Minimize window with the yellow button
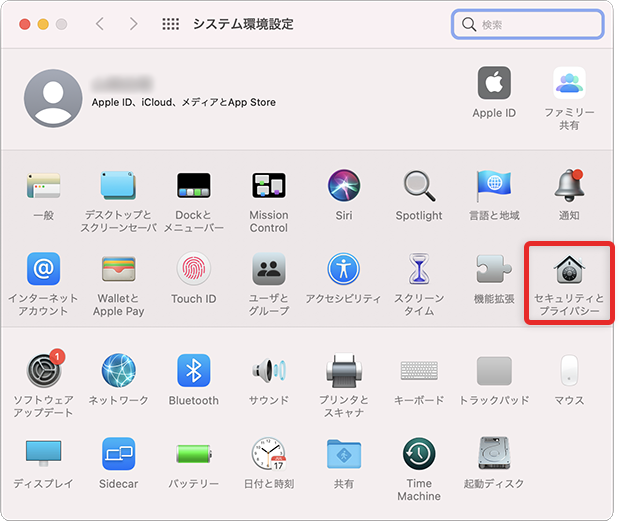This screenshot has width=620, height=521. tap(43, 24)
